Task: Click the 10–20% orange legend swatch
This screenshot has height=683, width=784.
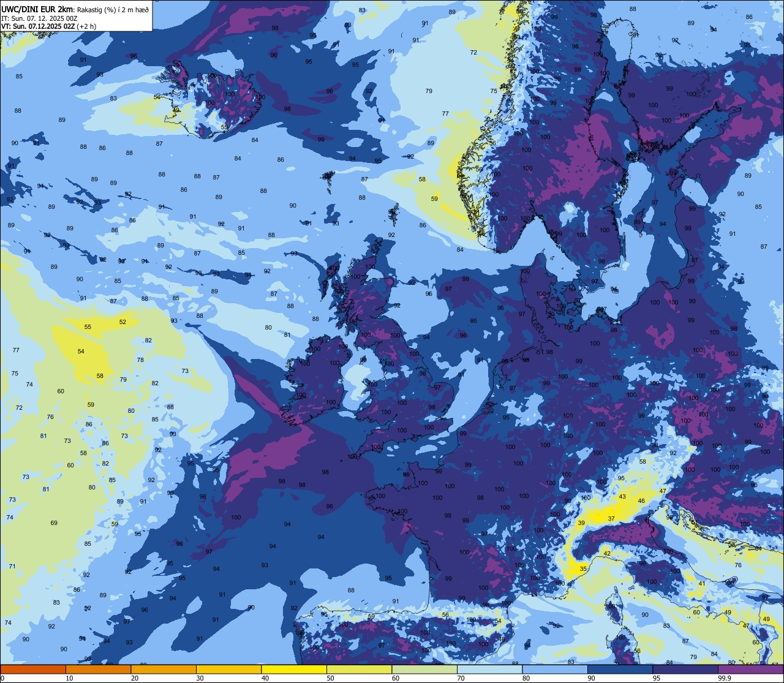Action: [98, 669]
